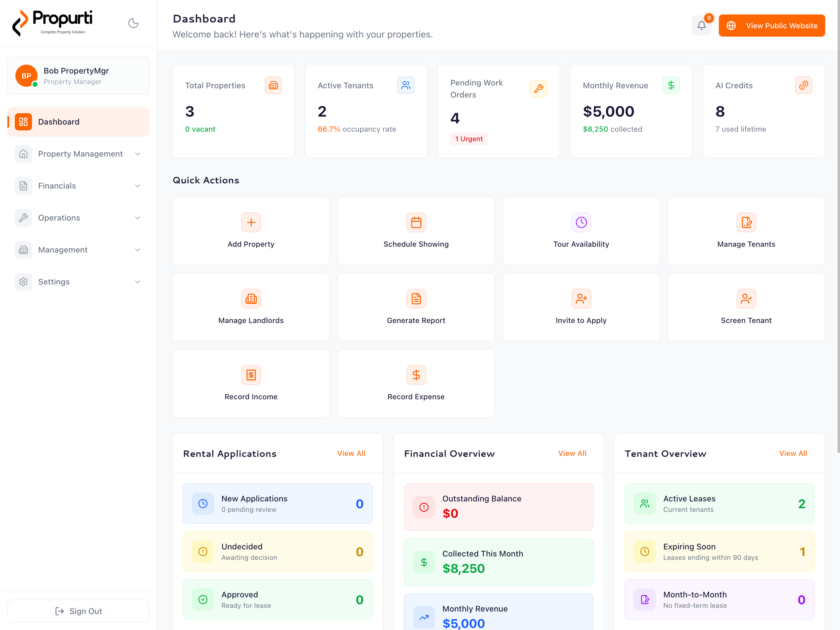This screenshot has width=840, height=630.
Task: Click the View Public Website button
Action: click(772, 26)
